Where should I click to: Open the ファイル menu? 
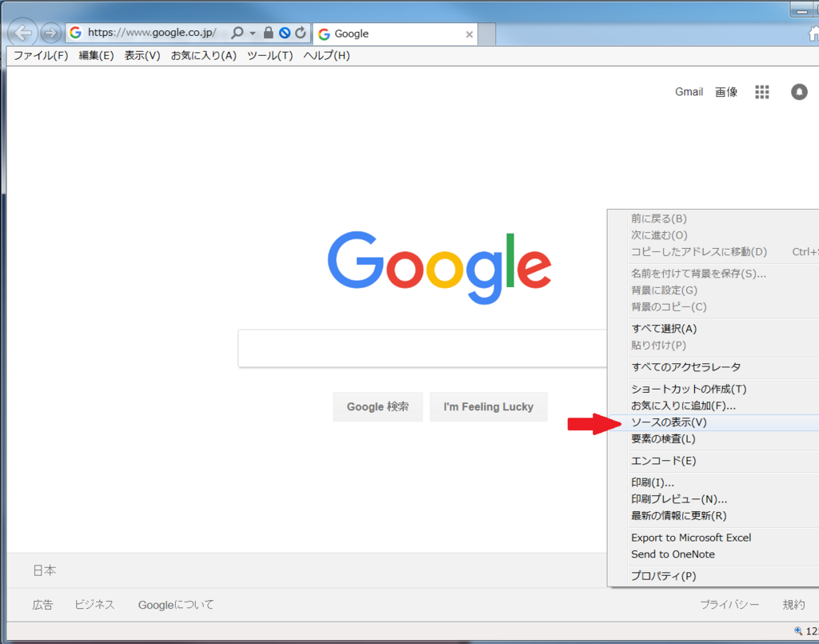coord(40,55)
